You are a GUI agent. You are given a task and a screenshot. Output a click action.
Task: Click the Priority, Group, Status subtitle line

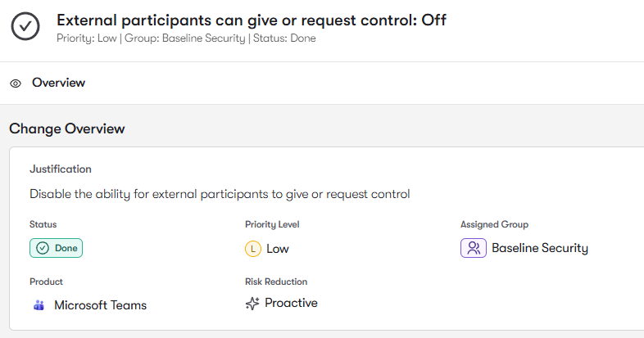pyautogui.click(x=186, y=38)
